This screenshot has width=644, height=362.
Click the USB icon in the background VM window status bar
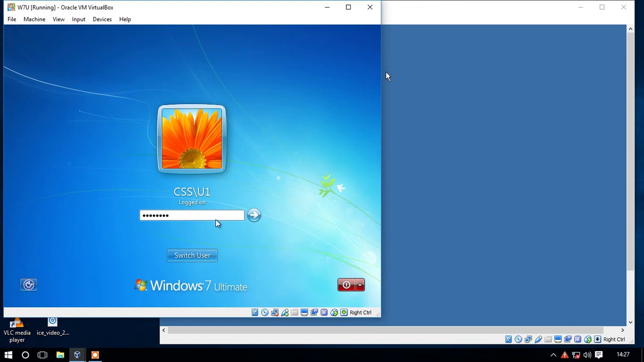tap(538, 339)
